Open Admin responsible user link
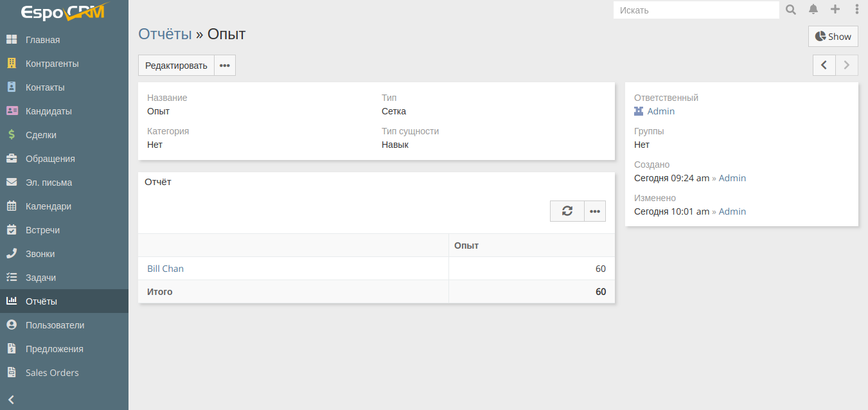868x410 pixels. [660, 111]
